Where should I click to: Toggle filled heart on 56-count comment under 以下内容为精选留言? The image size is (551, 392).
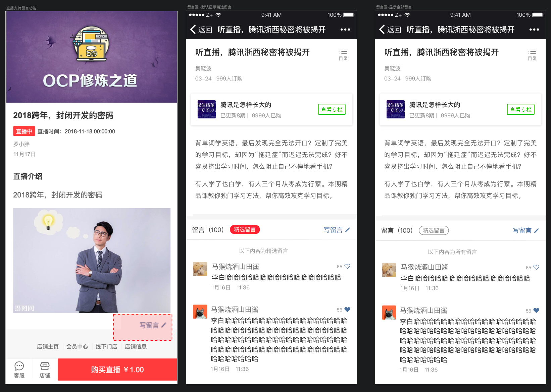click(x=347, y=310)
